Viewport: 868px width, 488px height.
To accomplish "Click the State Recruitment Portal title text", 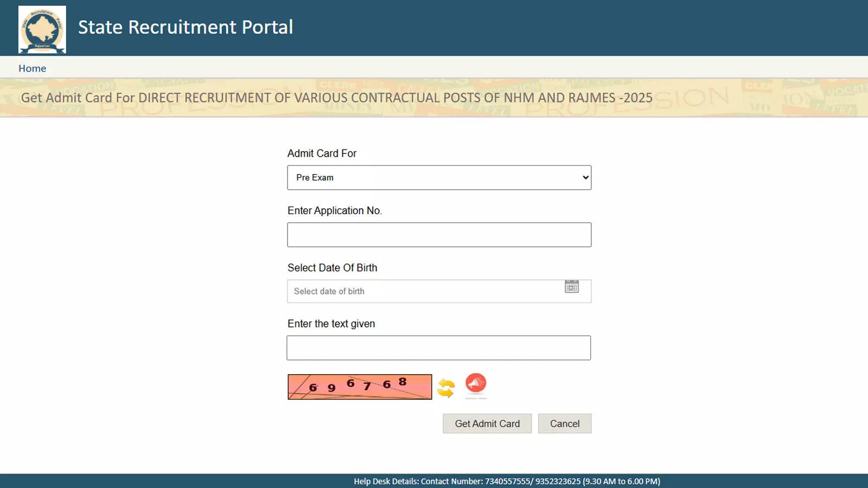I will click(x=186, y=27).
